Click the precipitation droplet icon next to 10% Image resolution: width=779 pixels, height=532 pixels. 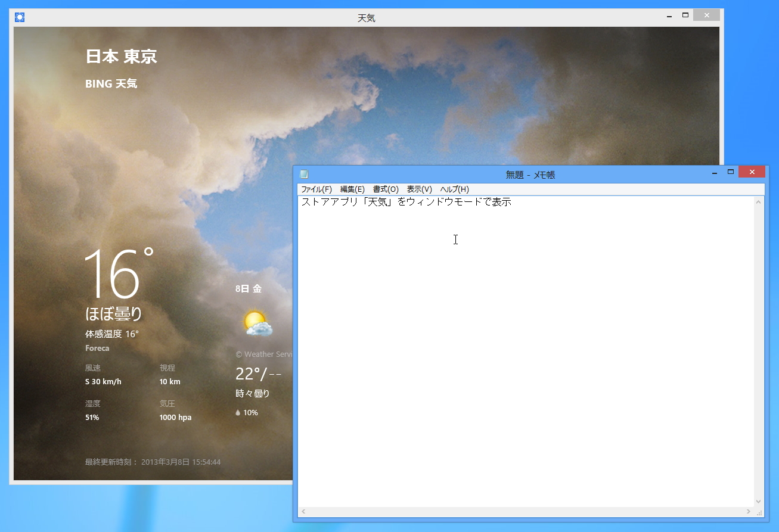(x=238, y=412)
